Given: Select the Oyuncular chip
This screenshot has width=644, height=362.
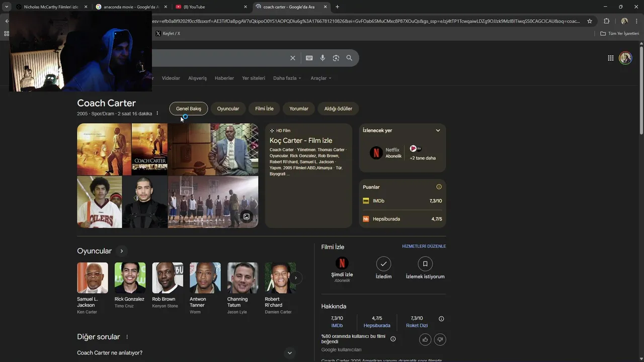Looking at the screenshot, I should coord(228,109).
